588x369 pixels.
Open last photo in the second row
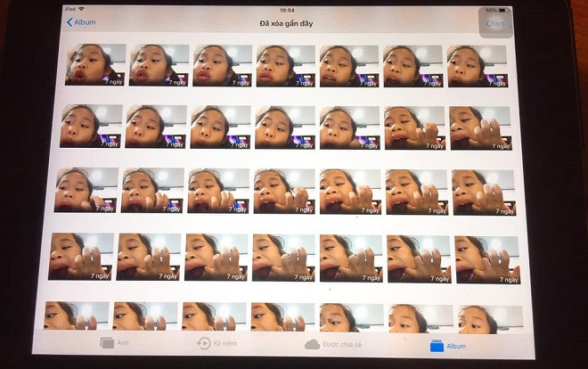point(480,127)
